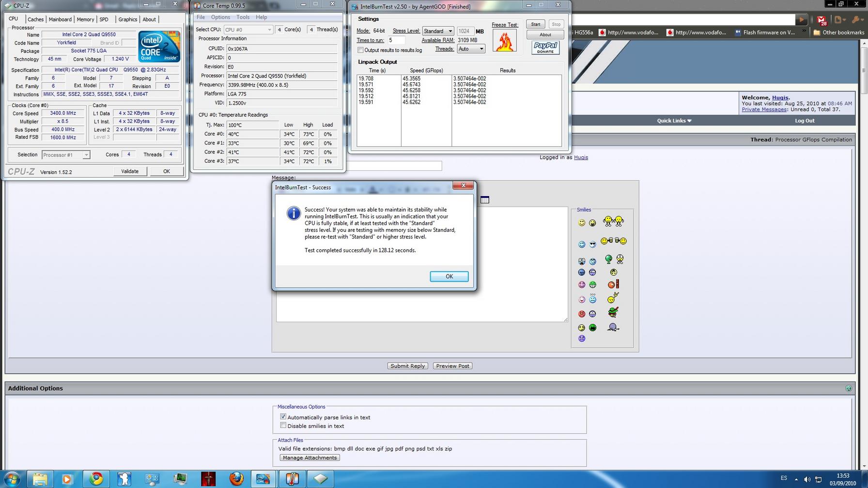The width and height of the screenshot is (868, 488).
Task: Click the Freeze Test flame icon
Action: (x=504, y=41)
